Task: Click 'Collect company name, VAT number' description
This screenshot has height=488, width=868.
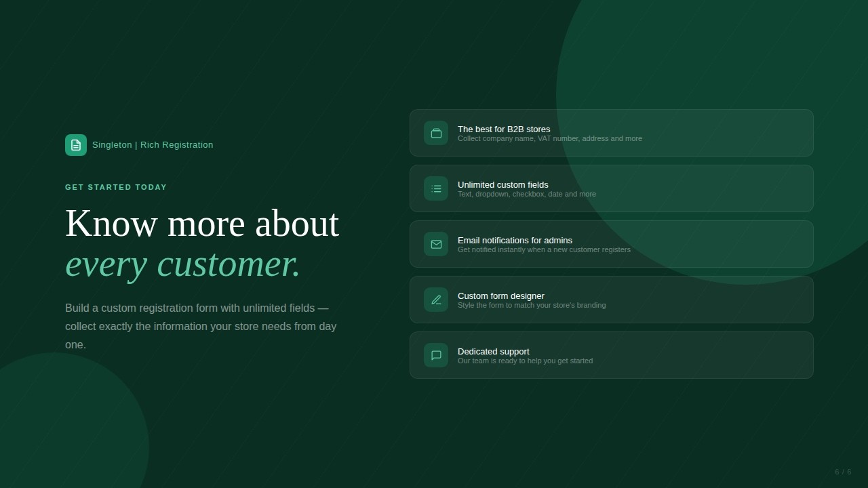Action: pyautogui.click(x=550, y=138)
